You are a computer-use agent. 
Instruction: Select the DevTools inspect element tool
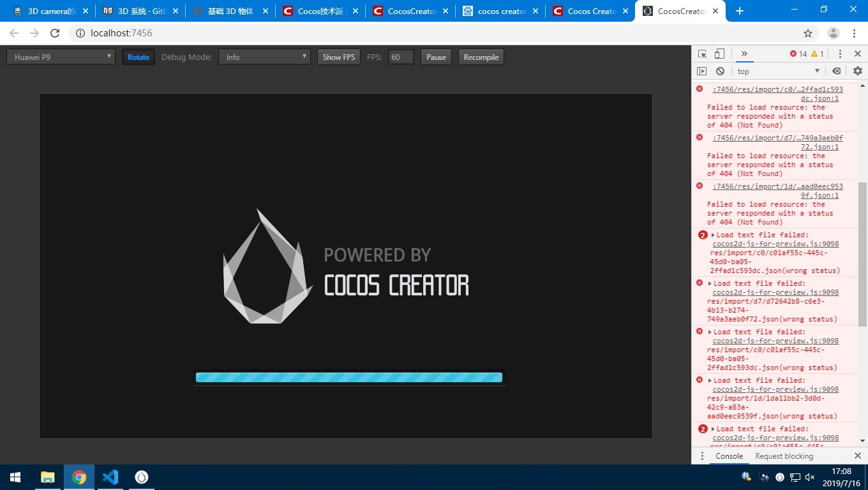click(702, 54)
